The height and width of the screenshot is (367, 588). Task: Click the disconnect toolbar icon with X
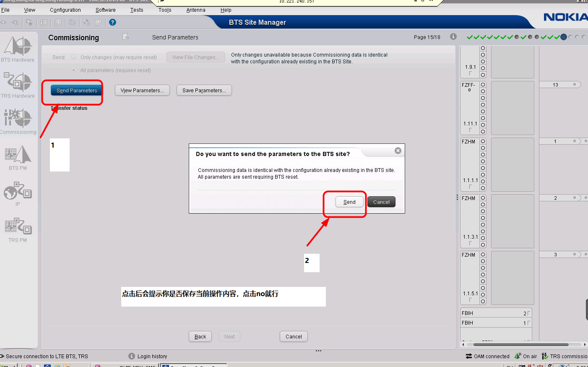(15, 22)
